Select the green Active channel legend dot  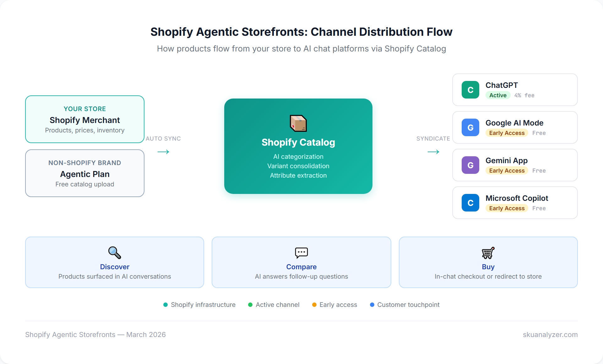(x=250, y=304)
